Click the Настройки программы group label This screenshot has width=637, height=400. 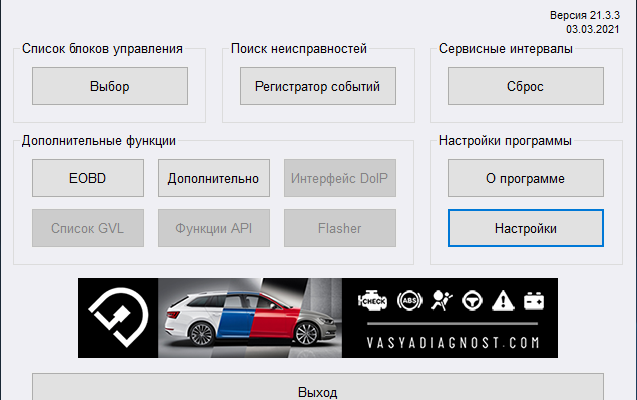[x=505, y=141]
